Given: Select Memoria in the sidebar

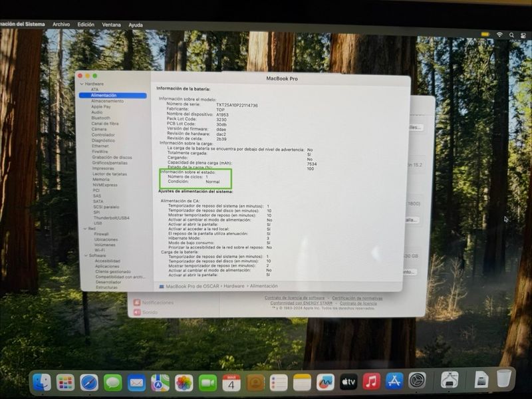Looking at the screenshot, I should (101, 180).
